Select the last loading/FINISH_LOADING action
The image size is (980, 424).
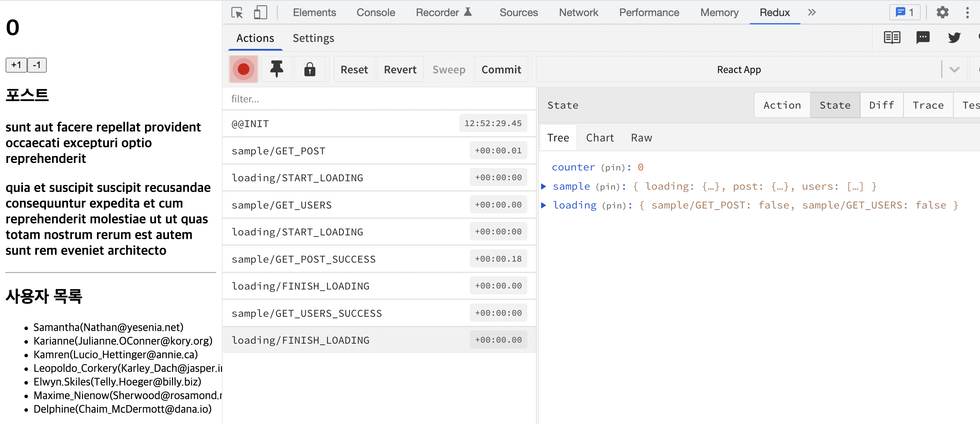coord(379,340)
